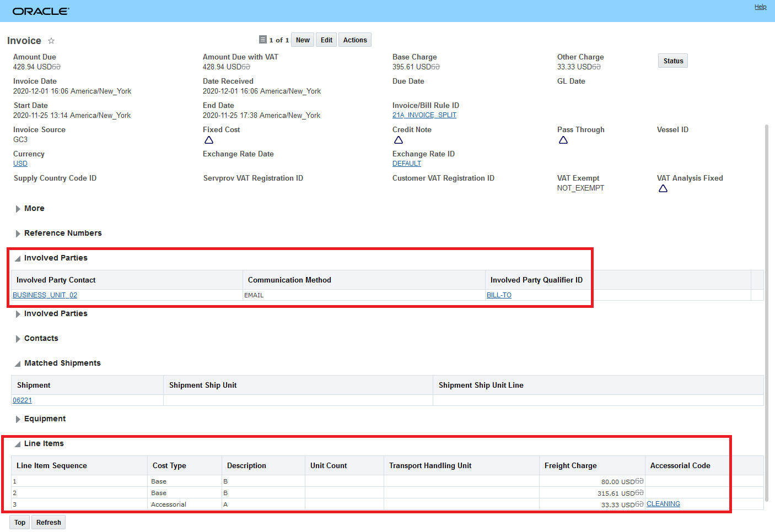Click the New button

tap(303, 40)
